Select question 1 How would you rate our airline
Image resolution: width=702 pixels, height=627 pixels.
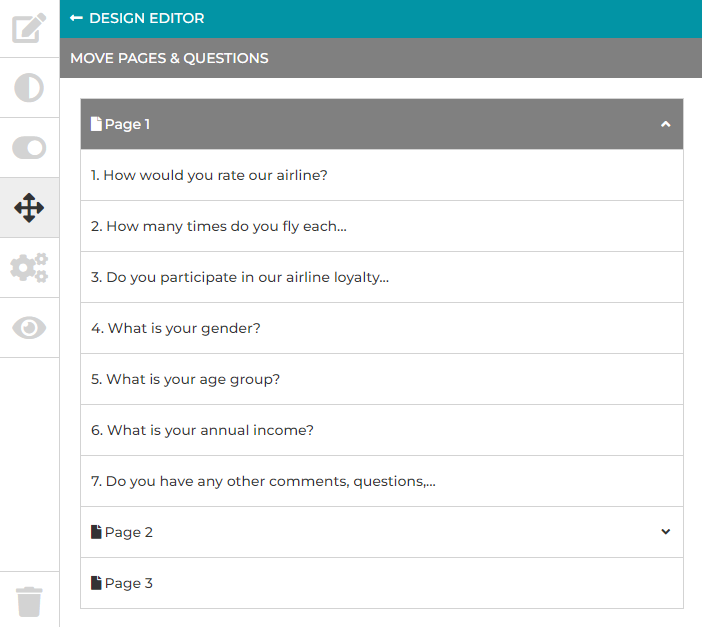pyautogui.click(x=382, y=175)
